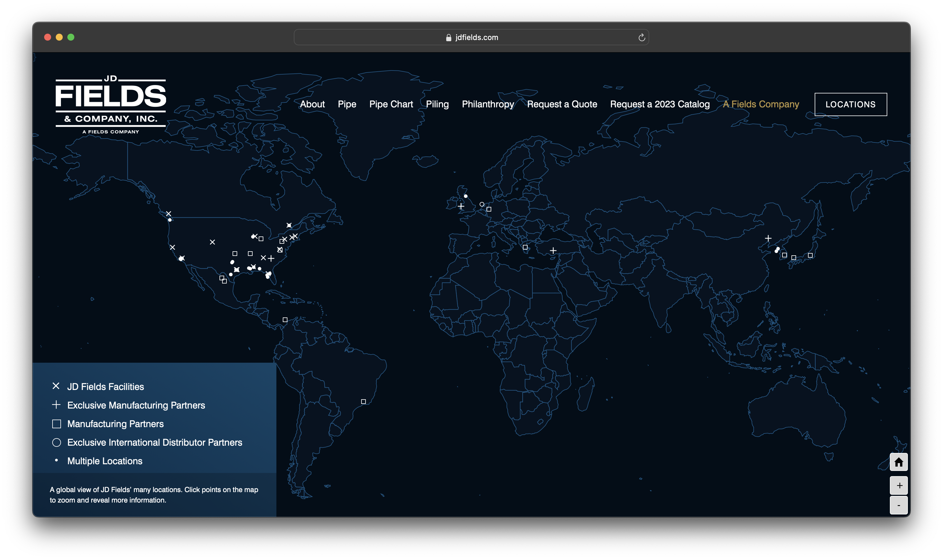Viewport: 943px width, 560px height.
Task: Select the easternmost square marker in Japan
Action: click(x=810, y=255)
